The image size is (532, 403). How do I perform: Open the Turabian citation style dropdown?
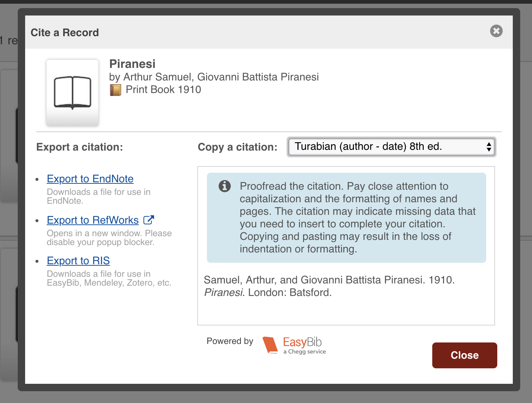391,147
